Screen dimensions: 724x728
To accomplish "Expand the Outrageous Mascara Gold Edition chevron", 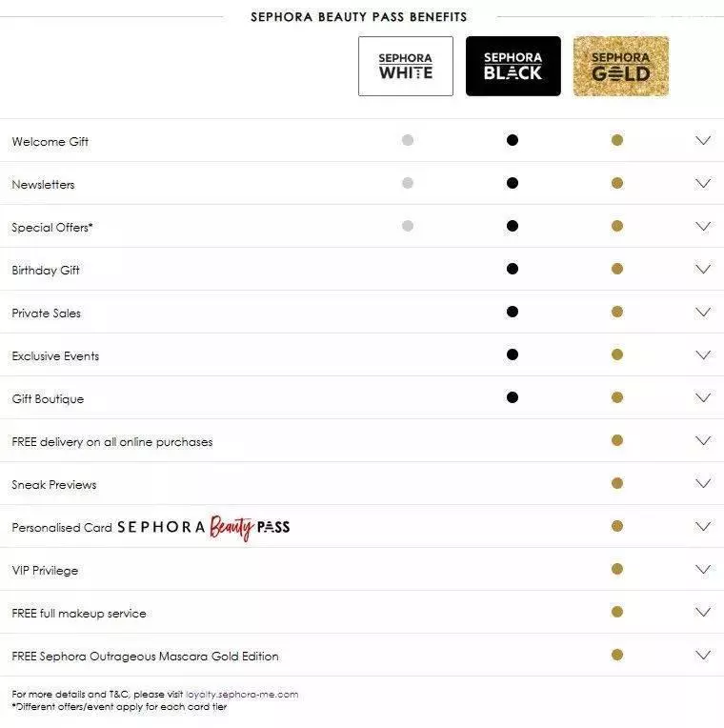I will pyautogui.click(x=703, y=656).
